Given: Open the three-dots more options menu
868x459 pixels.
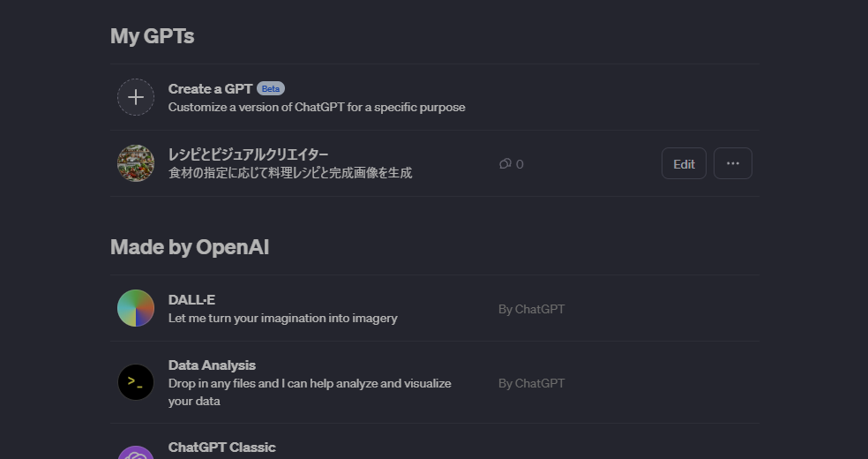Looking at the screenshot, I should pyautogui.click(x=732, y=163).
